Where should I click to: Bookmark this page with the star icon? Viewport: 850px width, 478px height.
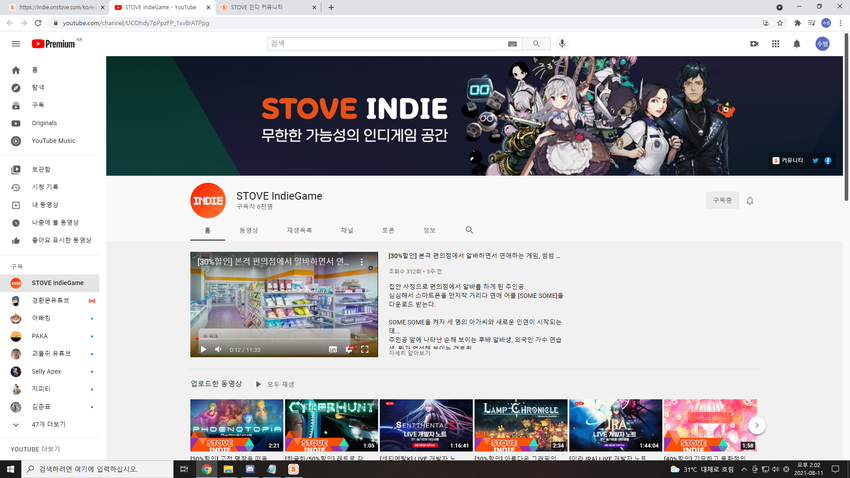tap(780, 23)
